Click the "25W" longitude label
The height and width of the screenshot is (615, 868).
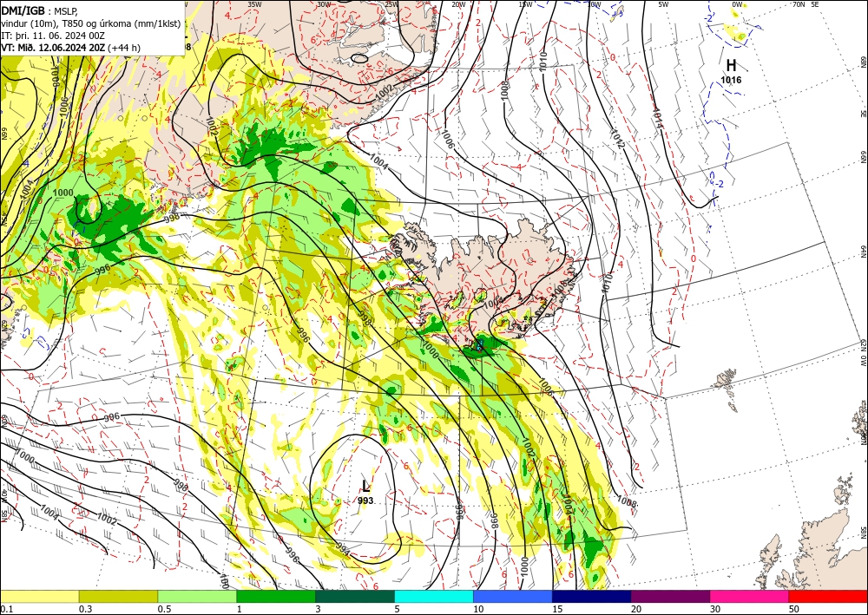coord(391,4)
